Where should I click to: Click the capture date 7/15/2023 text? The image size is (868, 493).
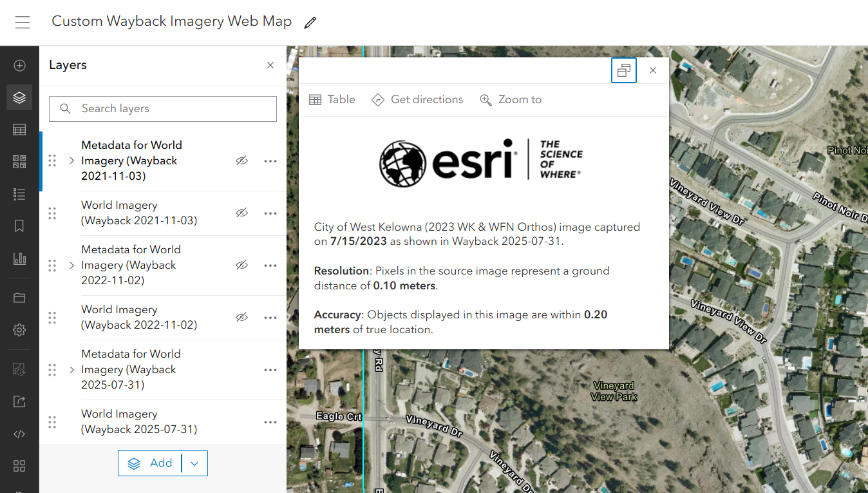pyautogui.click(x=359, y=242)
